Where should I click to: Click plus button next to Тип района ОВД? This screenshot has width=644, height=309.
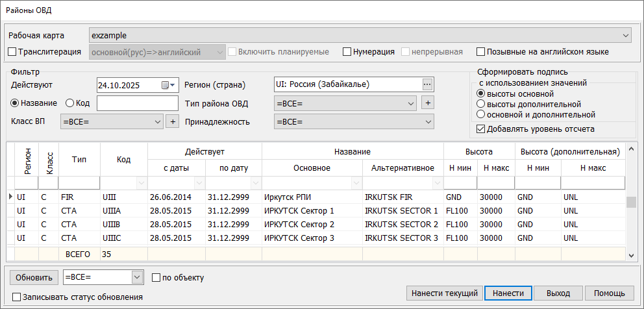(427, 103)
